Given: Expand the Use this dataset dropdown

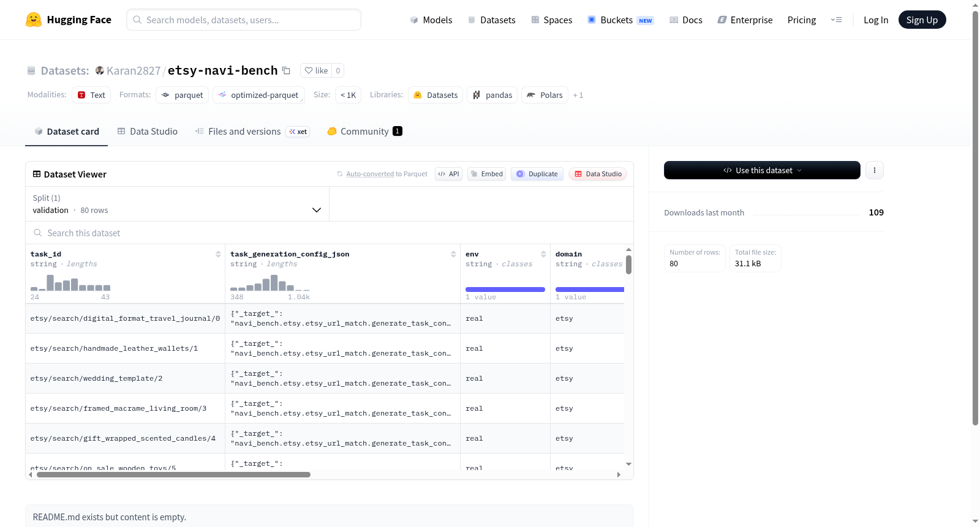Looking at the screenshot, I should 762,170.
